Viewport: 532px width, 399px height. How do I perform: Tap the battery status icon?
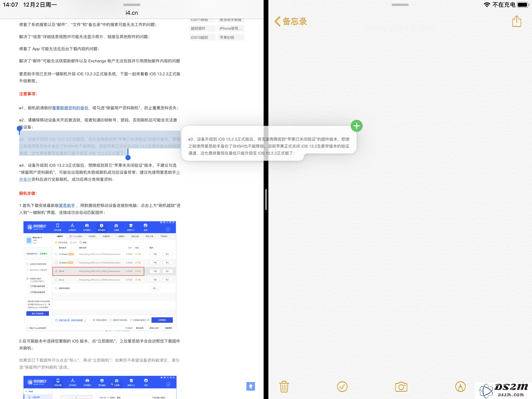pyautogui.click(x=523, y=5)
